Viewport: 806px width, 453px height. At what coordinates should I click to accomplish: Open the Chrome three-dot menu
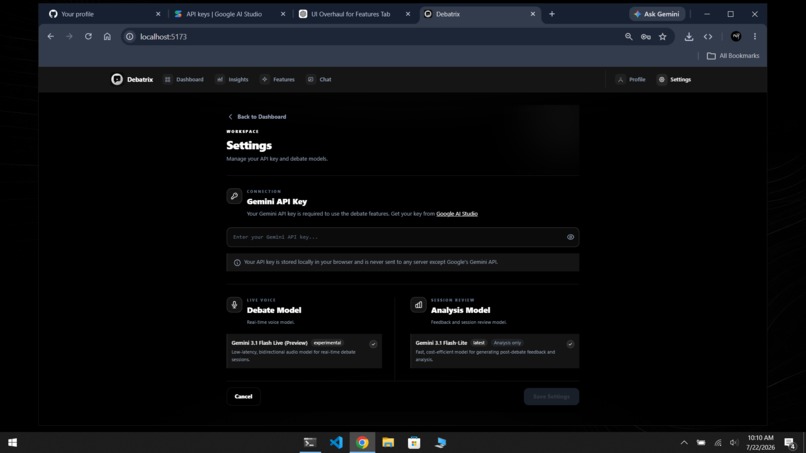[x=755, y=37]
